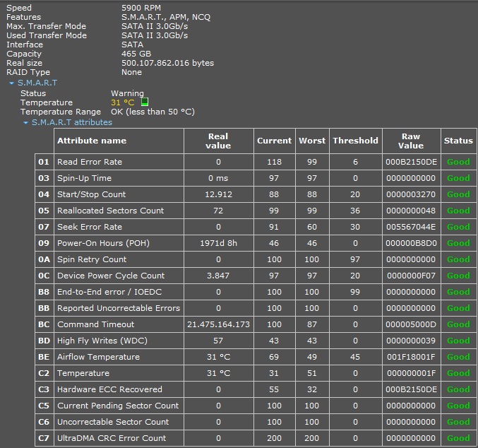
Task: Select the High Fly Writes (WDC) name
Action: [102, 341]
